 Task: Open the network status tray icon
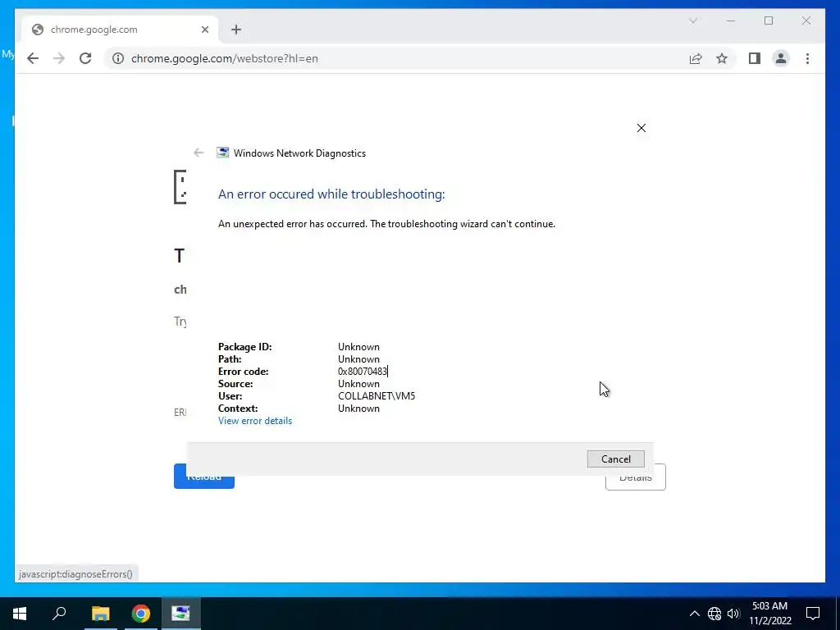[x=714, y=614]
